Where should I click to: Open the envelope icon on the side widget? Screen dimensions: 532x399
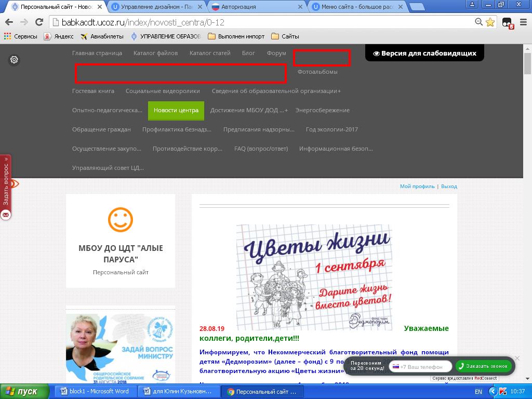click(5, 215)
